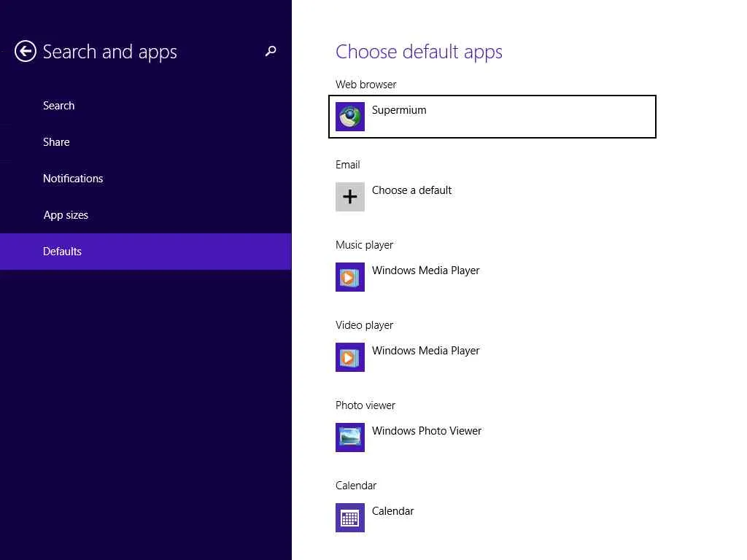The width and height of the screenshot is (747, 560).
Task: Change Music player Windows Media Player label
Action: (426, 271)
